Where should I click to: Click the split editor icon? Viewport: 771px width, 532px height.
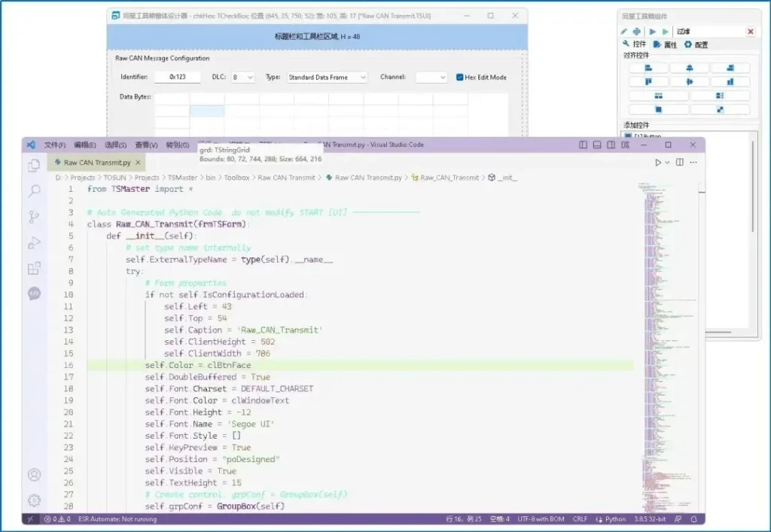coord(679,163)
